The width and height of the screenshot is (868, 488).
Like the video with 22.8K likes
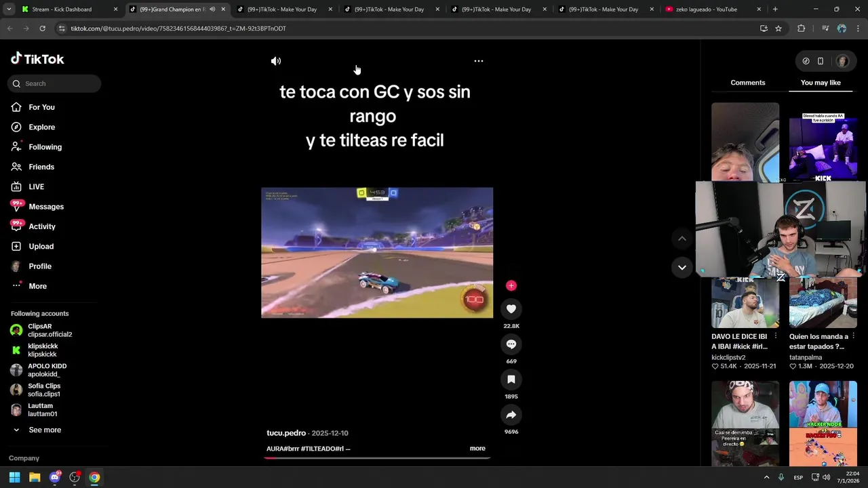(x=511, y=309)
